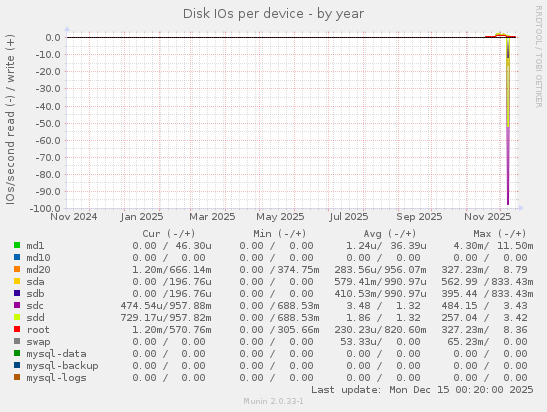This screenshot has height=412, width=547.
Task: Select the sdc legend label
Action: [x=35, y=306]
